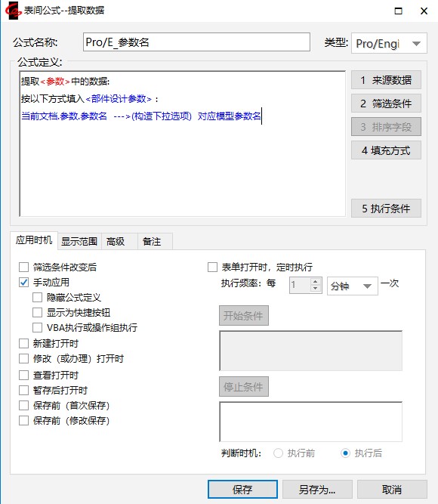Decrease the 执行频率 spinner value
The height and width of the screenshot is (504, 438).
point(315,289)
